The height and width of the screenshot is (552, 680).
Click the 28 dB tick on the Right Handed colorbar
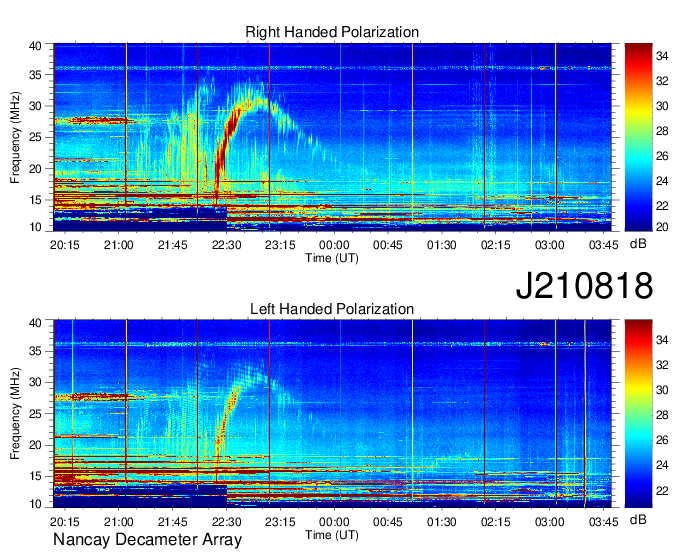pyautogui.click(x=662, y=131)
